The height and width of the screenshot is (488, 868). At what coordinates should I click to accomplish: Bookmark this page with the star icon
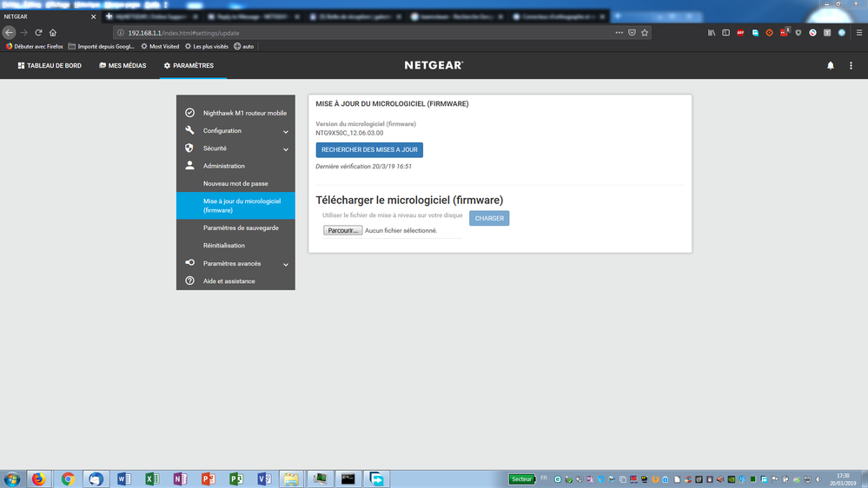click(x=645, y=33)
